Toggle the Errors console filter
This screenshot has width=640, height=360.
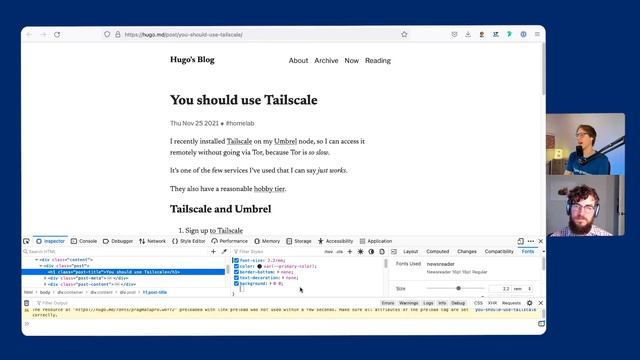tap(388, 303)
